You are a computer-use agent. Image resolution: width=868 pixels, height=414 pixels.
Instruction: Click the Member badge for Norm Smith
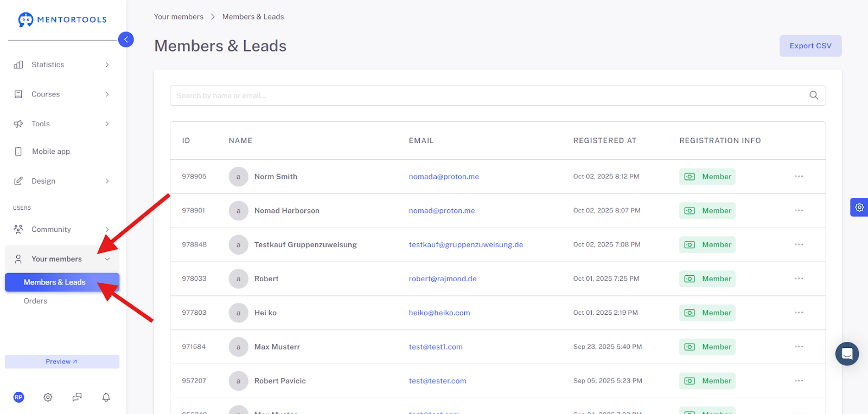707,177
